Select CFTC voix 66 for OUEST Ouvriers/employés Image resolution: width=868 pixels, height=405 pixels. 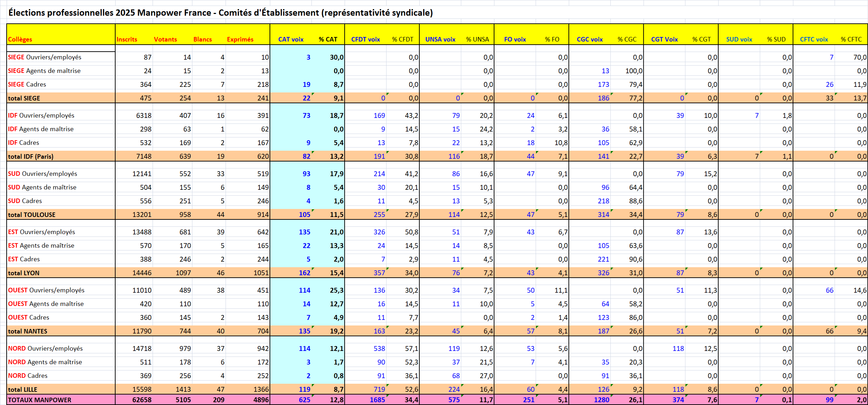pyautogui.click(x=830, y=290)
